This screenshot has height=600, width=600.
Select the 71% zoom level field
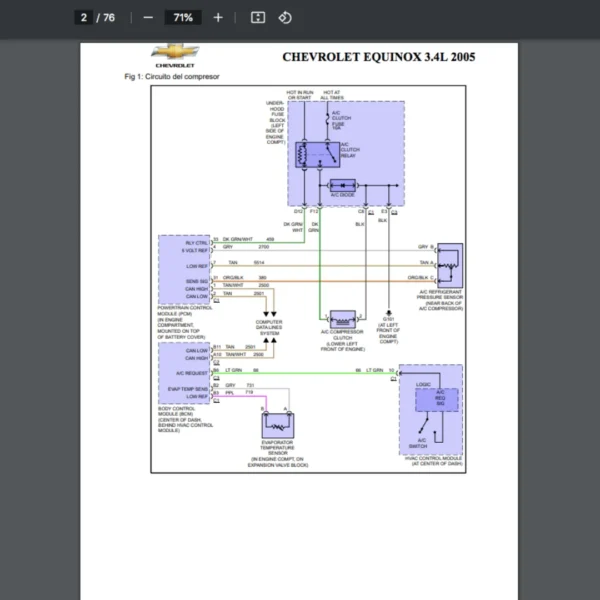coord(183,18)
